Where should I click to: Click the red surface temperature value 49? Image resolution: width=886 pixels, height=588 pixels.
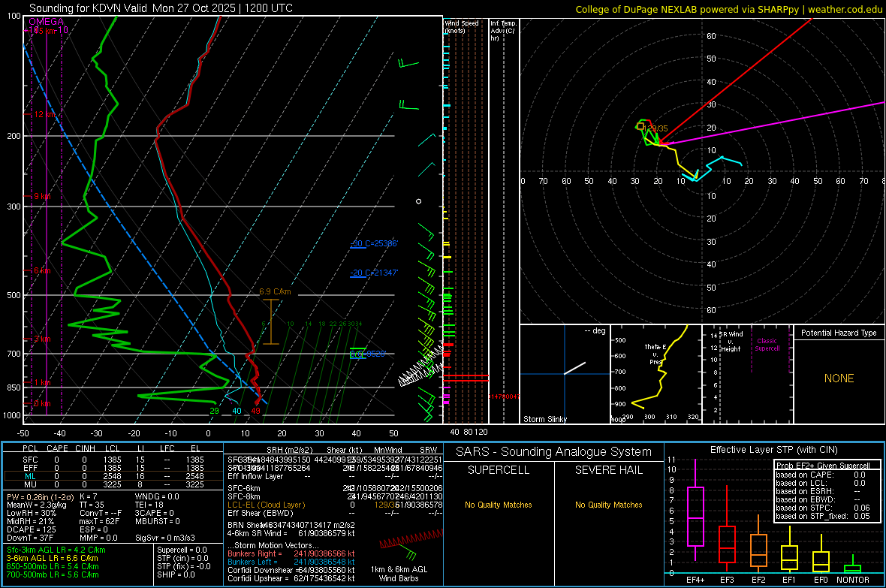tap(255, 411)
